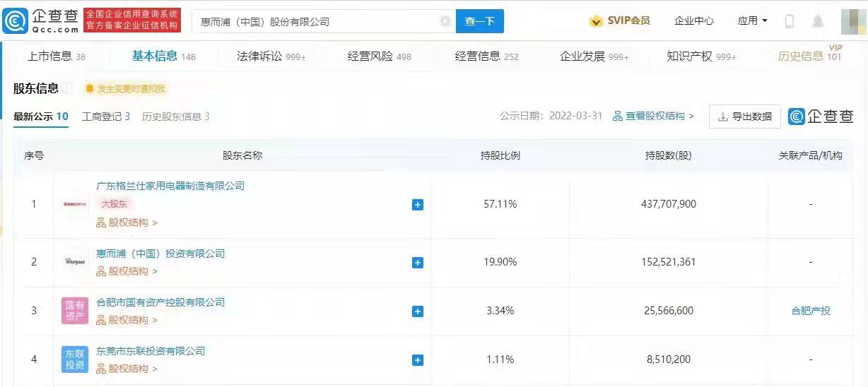The image size is (868, 387).
Task: Clear the search field with the X icon
Action: click(x=445, y=21)
